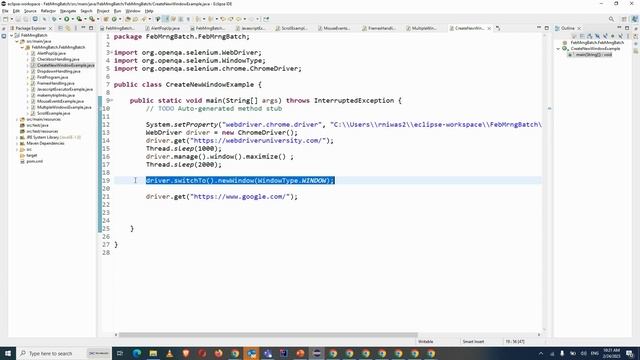Image resolution: width=640 pixels, height=360 pixels.
Task: Maximize the Outline view
Action: [x=627, y=28]
